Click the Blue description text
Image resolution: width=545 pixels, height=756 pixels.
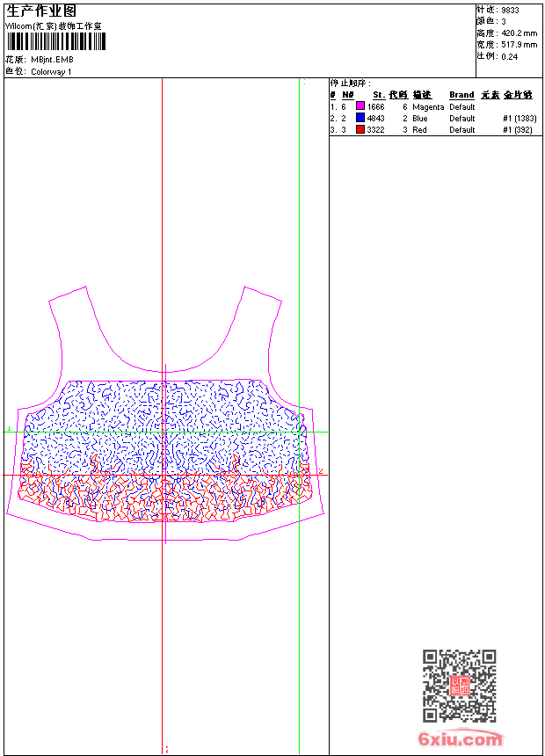pos(419,119)
